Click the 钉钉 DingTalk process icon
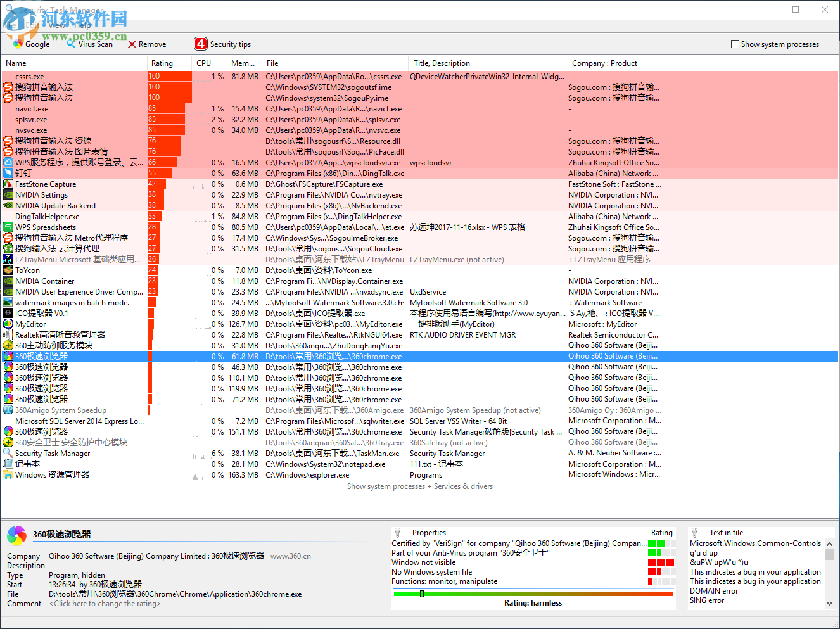840x629 pixels. click(x=8, y=173)
